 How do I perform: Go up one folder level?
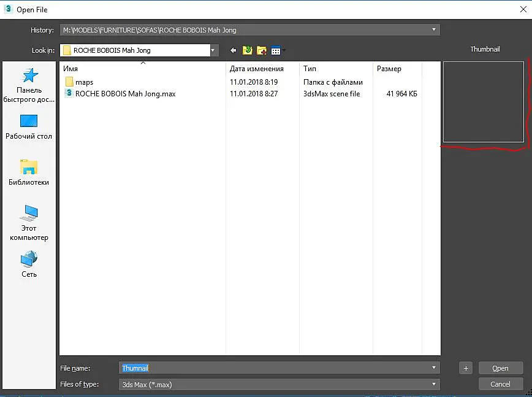(x=248, y=50)
